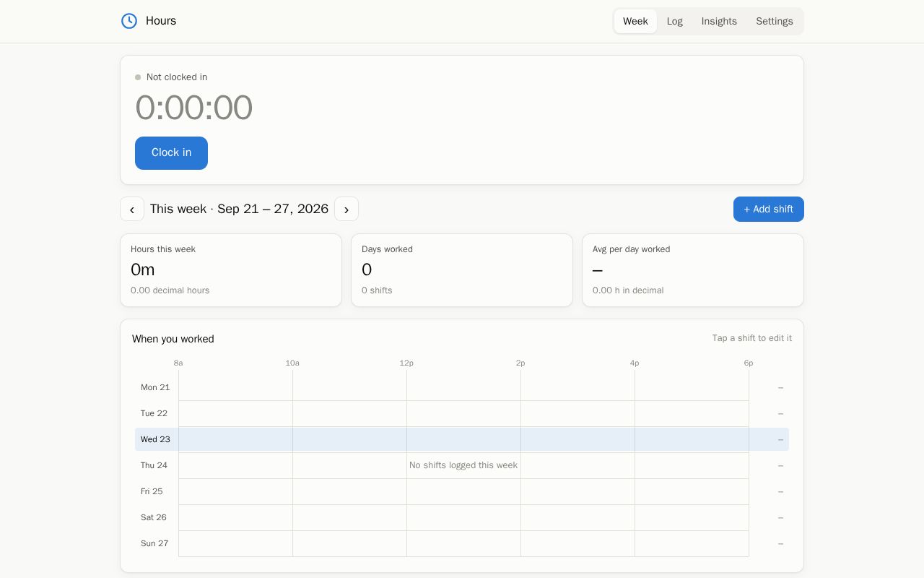Screen dimensions: 924x578
Task: Click the 0:00:00 timer display
Action: click(193, 108)
